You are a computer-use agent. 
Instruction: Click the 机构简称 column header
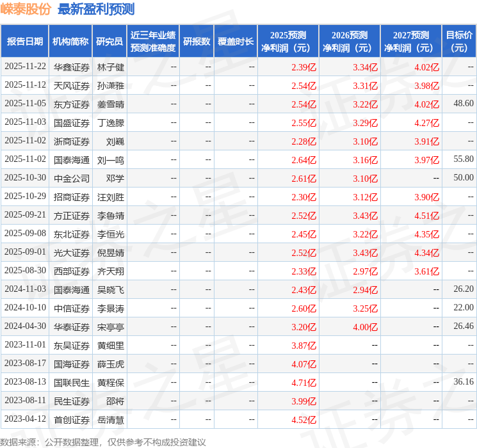[70, 42]
